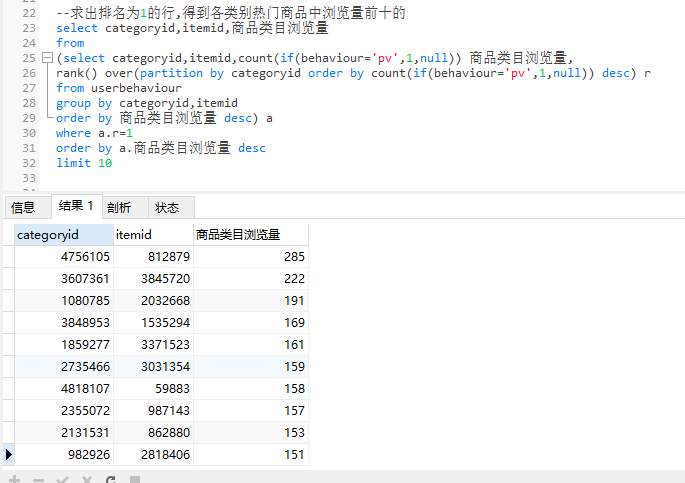This screenshot has width=685, height=483.
Task: Click line number 30 in the gutter
Action: (29, 133)
